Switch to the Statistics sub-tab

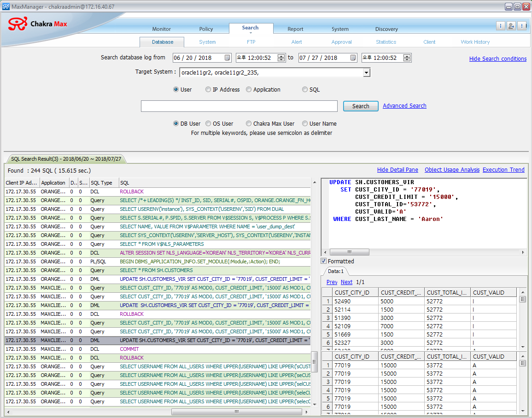coord(386,42)
